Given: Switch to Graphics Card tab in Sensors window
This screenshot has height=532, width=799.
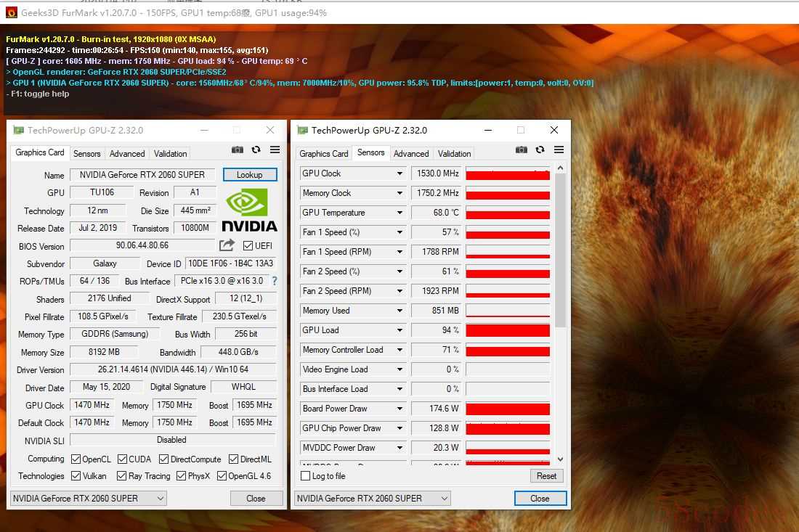Looking at the screenshot, I should pyautogui.click(x=323, y=154).
